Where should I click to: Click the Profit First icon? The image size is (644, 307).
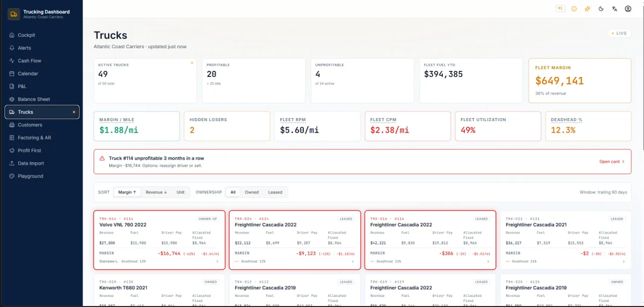[12, 150]
